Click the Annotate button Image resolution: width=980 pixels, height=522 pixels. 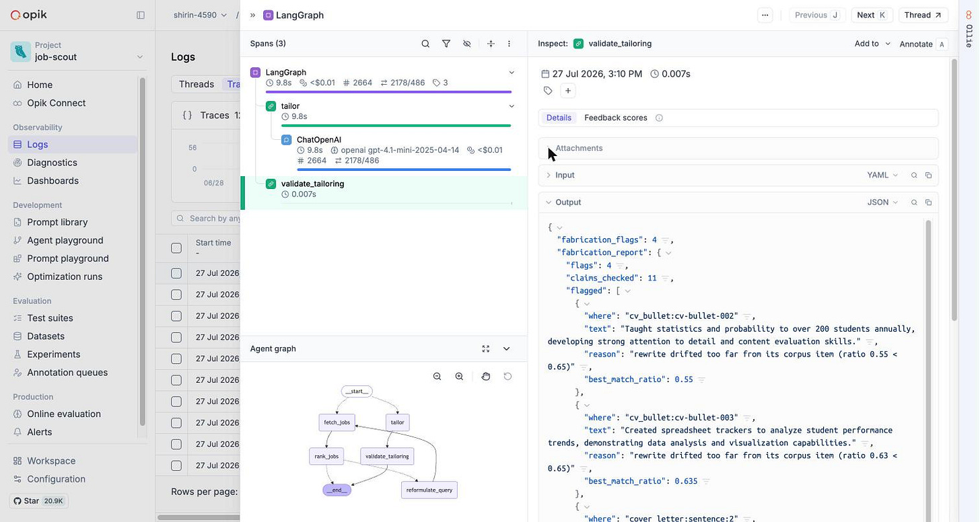click(x=923, y=44)
